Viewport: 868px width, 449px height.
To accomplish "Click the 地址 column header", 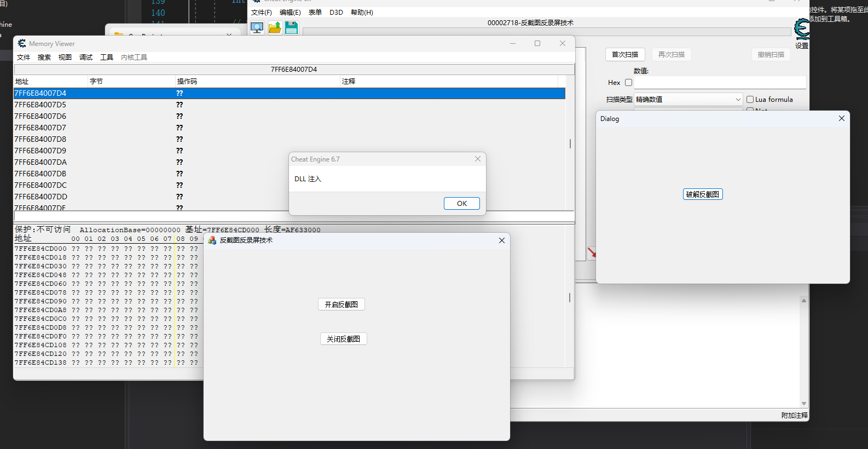I will click(x=51, y=81).
